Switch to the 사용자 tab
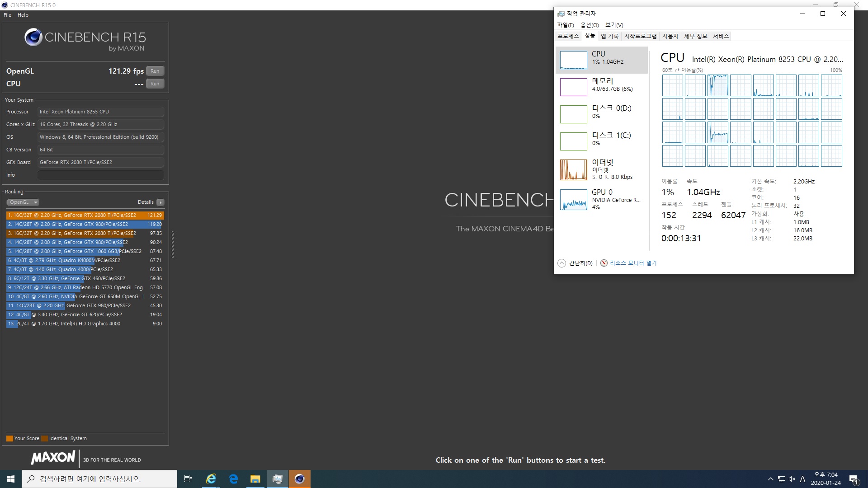 pos(670,36)
